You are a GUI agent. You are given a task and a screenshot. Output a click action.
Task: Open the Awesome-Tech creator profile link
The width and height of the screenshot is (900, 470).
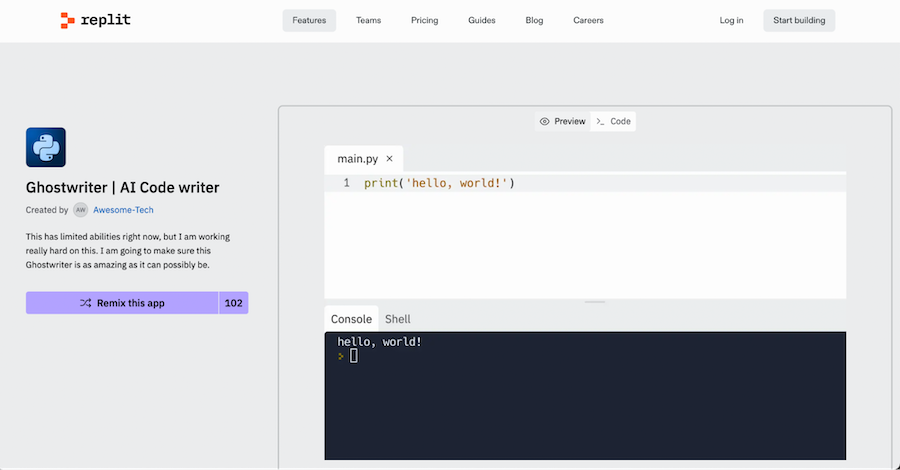(123, 210)
